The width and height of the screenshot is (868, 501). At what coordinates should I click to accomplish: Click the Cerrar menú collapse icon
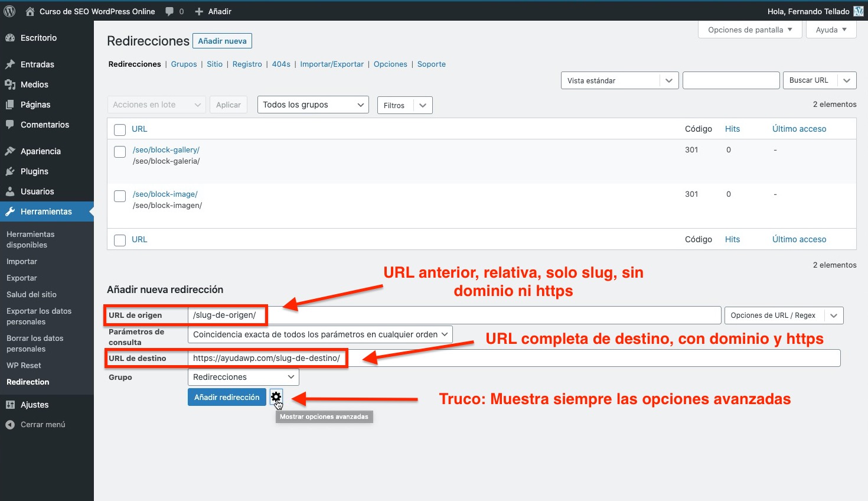pyautogui.click(x=10, y=424)
